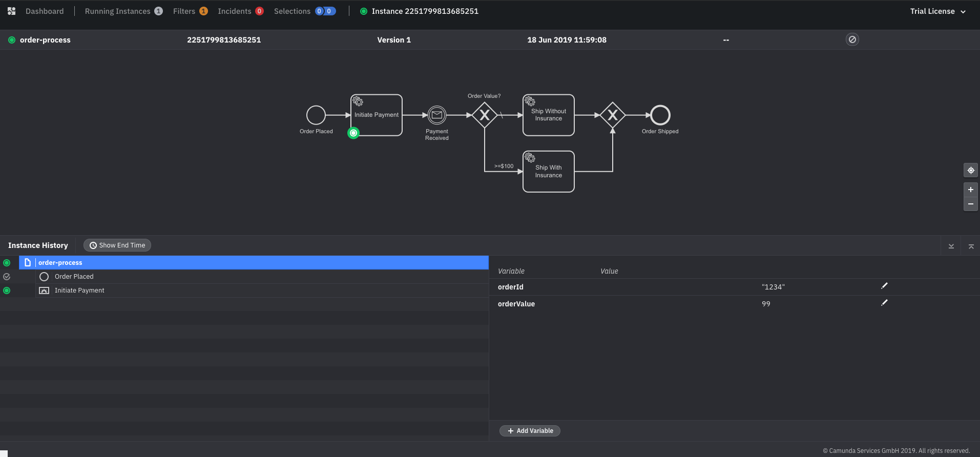Screen dimensions: 980x457
Task: Zoom out of the diagram
Action: (970, 204)
